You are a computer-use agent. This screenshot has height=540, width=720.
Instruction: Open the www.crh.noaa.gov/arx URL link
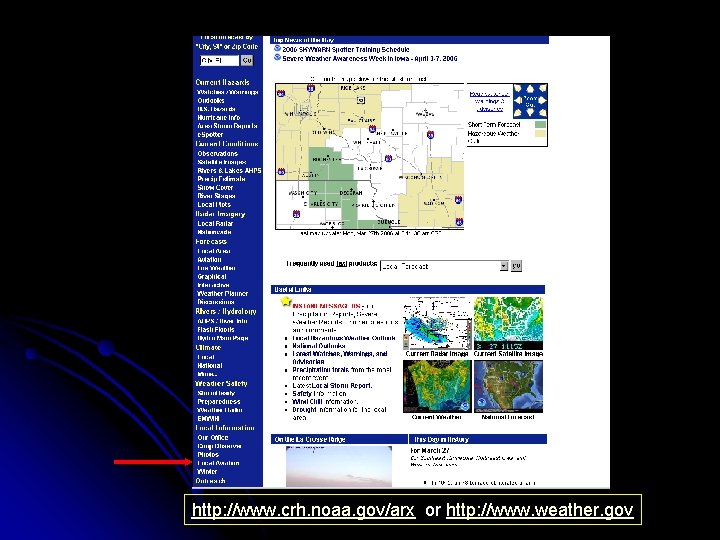tap(303, 510)
